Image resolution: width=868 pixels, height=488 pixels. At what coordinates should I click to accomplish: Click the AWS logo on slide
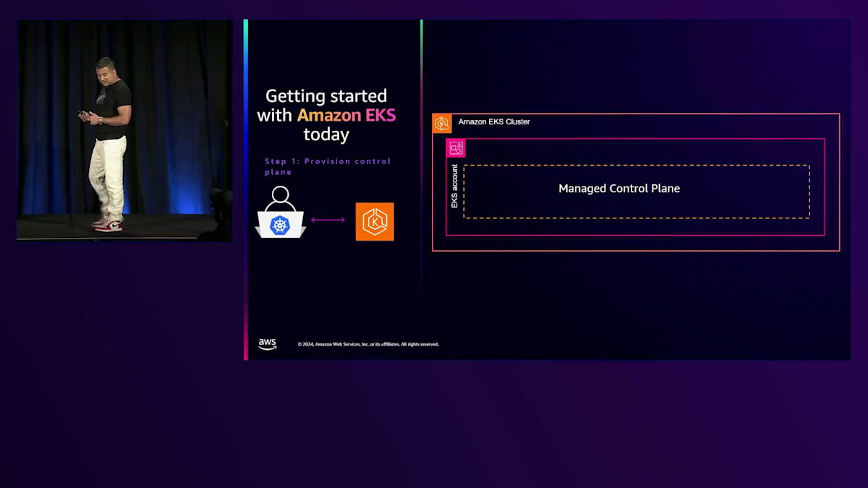[x=268, y=344]
